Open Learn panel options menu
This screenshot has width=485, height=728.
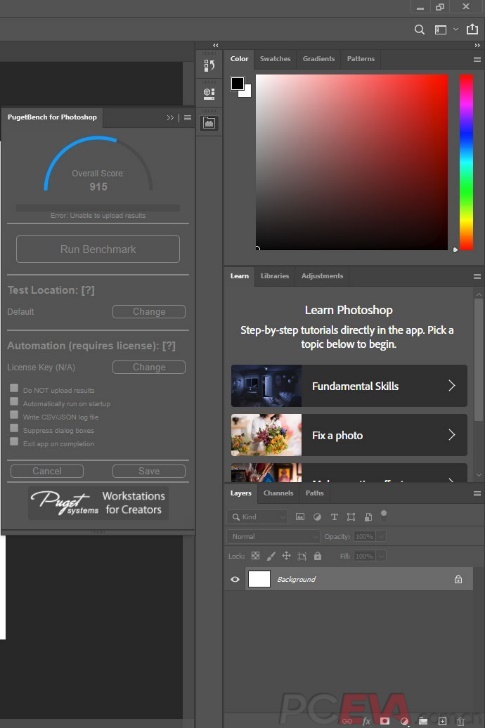click(477, 276)
